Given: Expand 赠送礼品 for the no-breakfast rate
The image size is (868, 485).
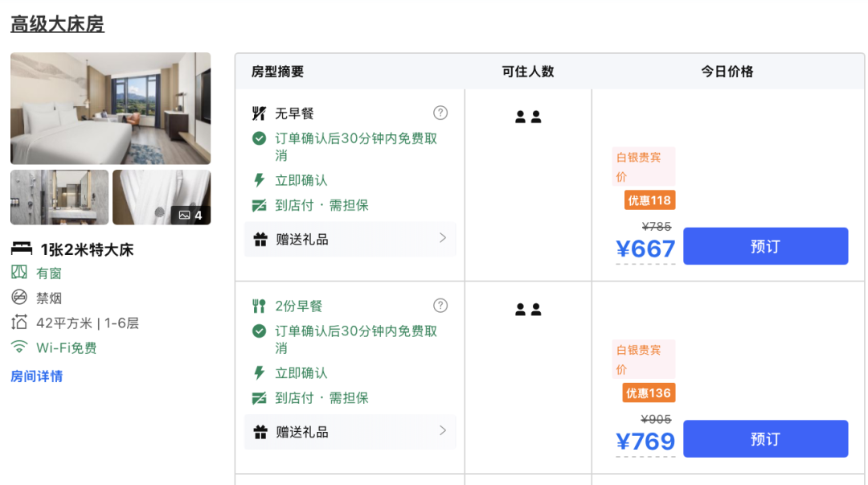Looking at the screenshot, I should point(350,239).
